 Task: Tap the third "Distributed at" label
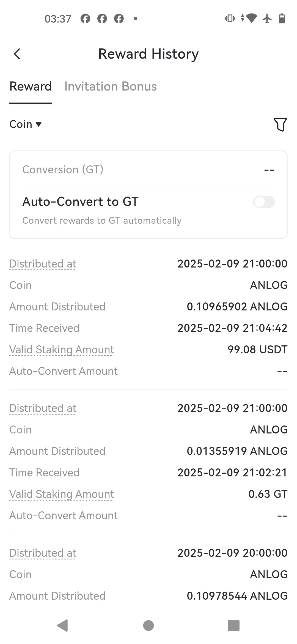click(43, 553)
